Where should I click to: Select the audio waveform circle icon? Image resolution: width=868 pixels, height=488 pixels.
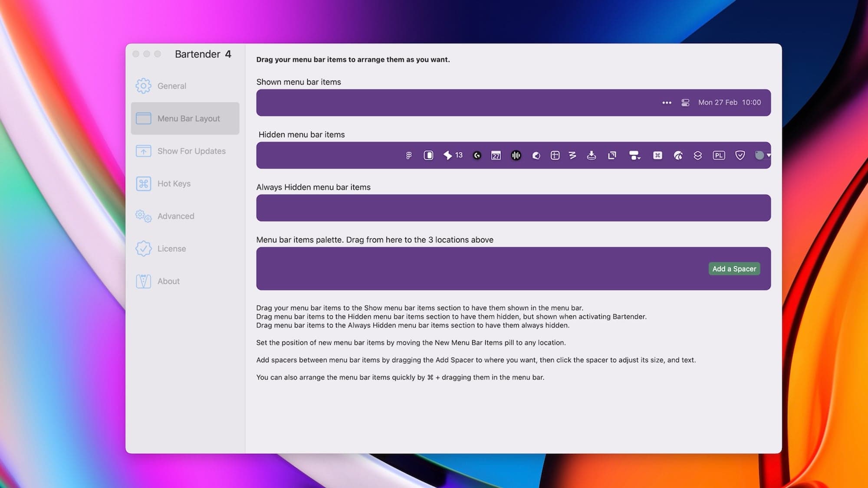[516, 155]
